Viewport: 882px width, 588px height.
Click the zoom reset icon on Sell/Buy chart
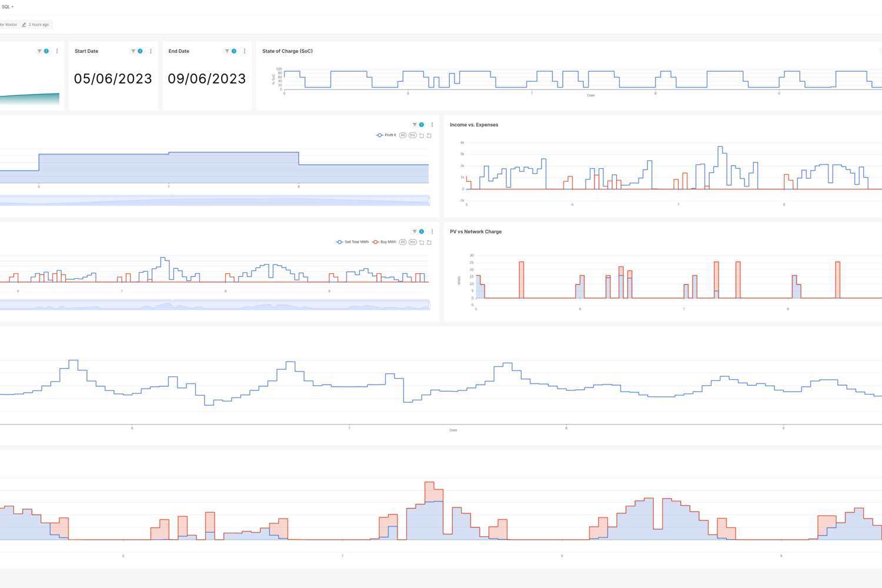429,242
